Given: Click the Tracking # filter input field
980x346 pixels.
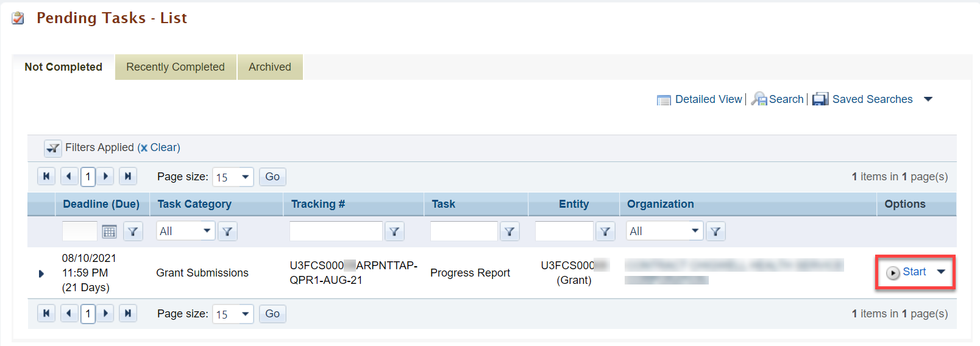Looking at the screenshot, I should (x=336, y=231).
